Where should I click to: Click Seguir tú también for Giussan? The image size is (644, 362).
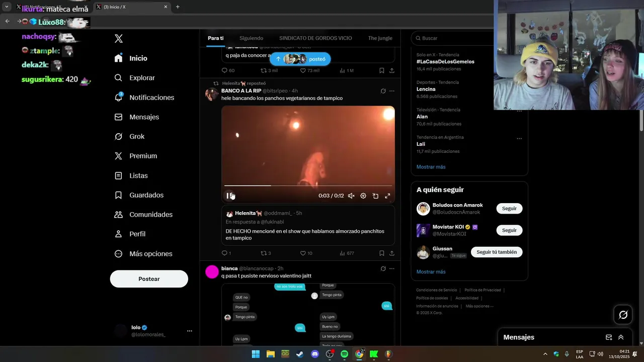pyautogui.click(x=497, y=252)
